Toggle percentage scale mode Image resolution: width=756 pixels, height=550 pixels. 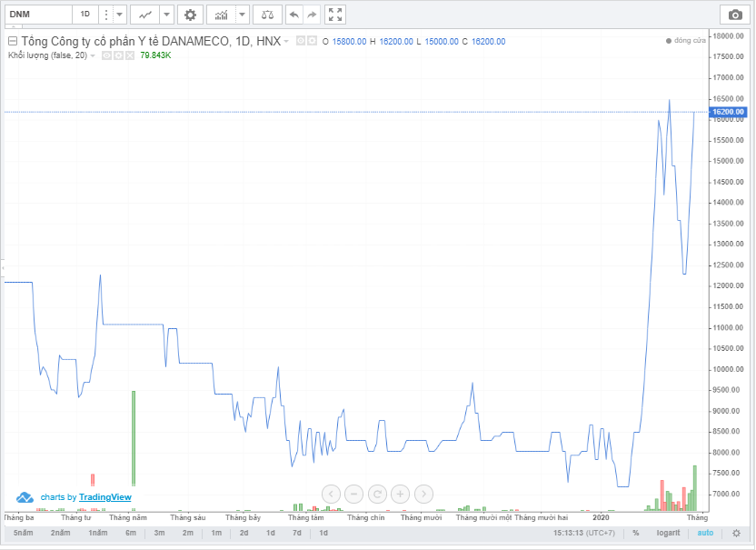point(636,533)
